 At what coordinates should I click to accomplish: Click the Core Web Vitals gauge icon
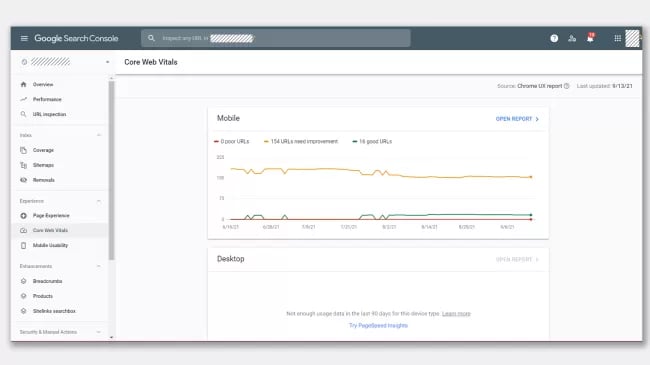[24, 230]
